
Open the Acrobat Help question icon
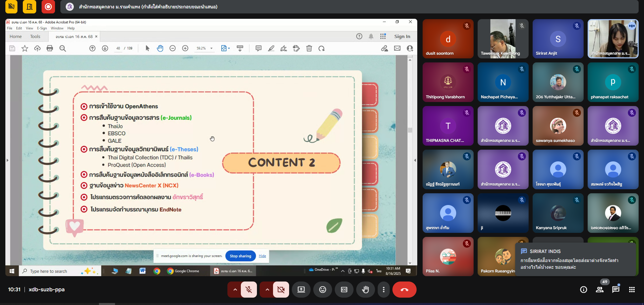(x=359, y=36)
